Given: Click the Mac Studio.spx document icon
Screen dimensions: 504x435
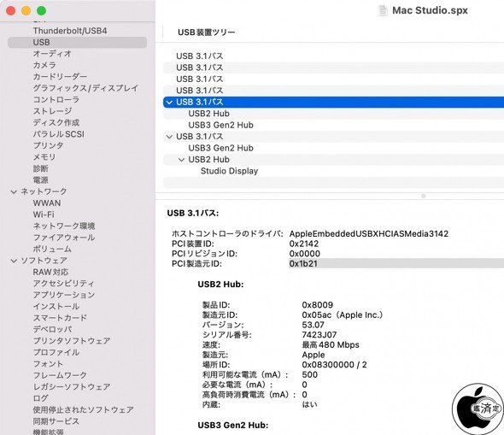Looking at the screenshot, I should (383, 10).
